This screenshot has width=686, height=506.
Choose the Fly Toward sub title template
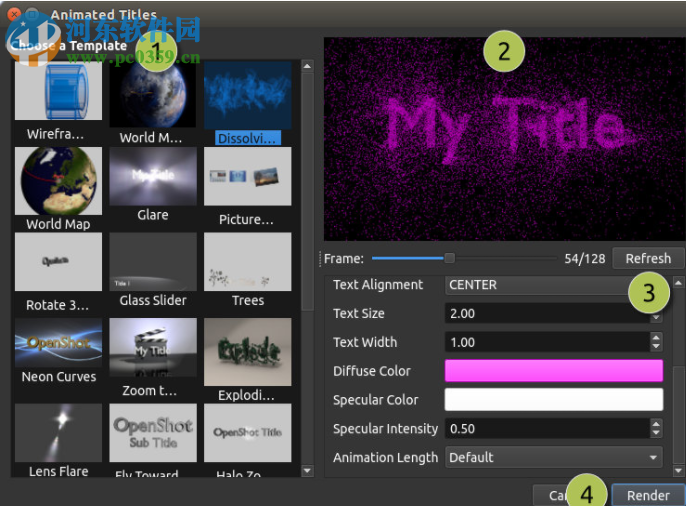[153, 433]
